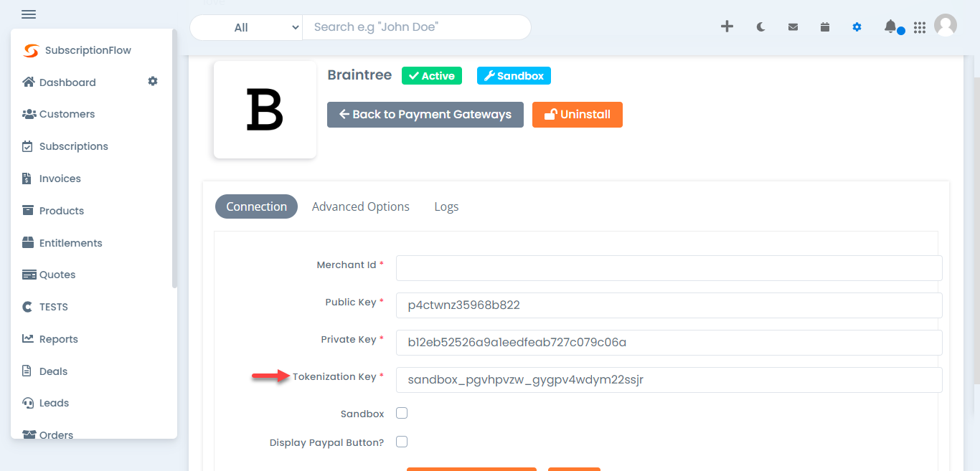Open Quotes in the sidebar
Screen dimensions: 980x471
(57, 275)
